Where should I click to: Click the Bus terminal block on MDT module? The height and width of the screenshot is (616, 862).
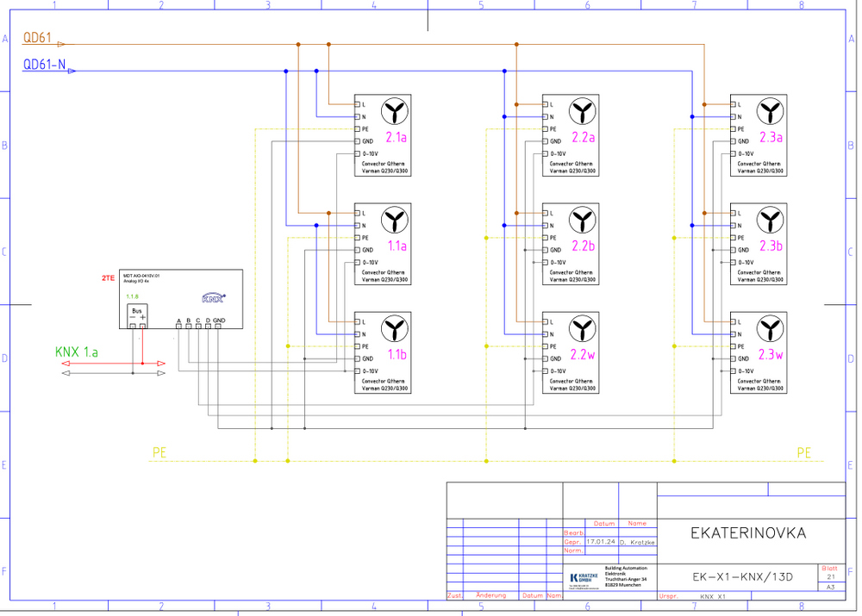137,314
